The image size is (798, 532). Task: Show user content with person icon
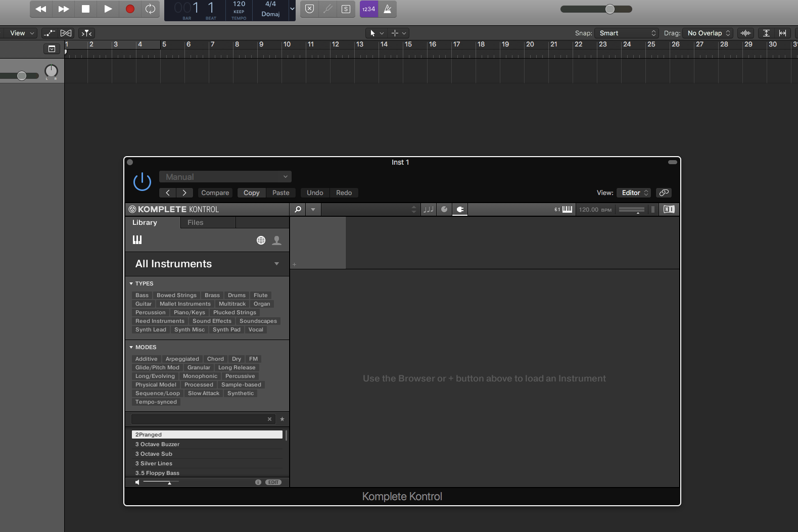click(276, 240)
